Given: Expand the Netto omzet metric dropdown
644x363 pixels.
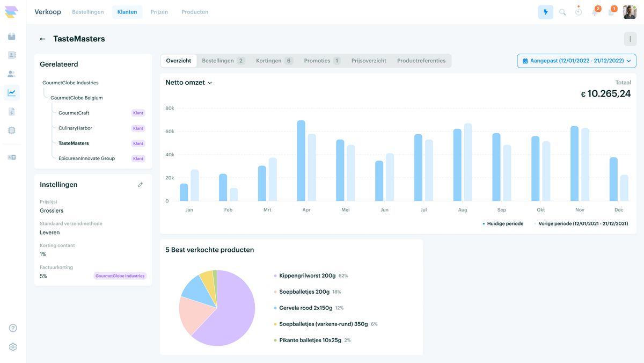Looking at the screenshot, I should 189,83.
